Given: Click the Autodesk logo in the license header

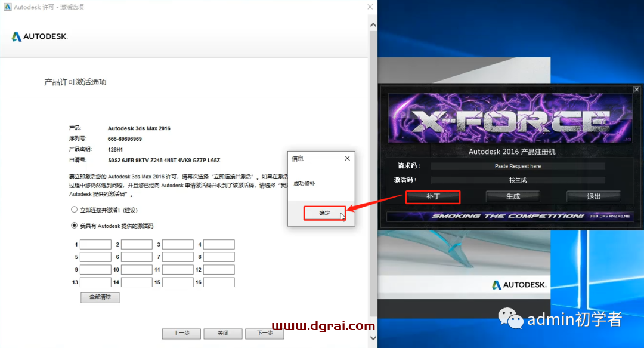Looking at the screenshot, I should pyautogui.click(x=39, y=36).
